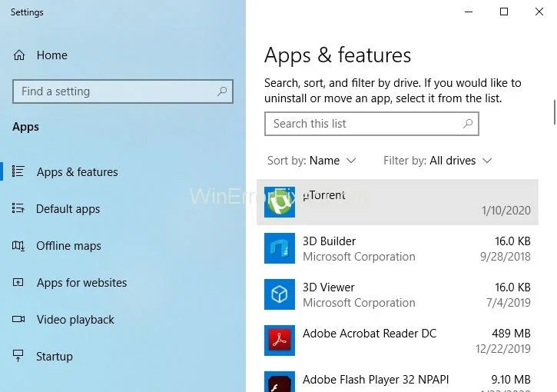
Task: Open the Filter by All drives dropdown
Action: (x=438, y=161)
